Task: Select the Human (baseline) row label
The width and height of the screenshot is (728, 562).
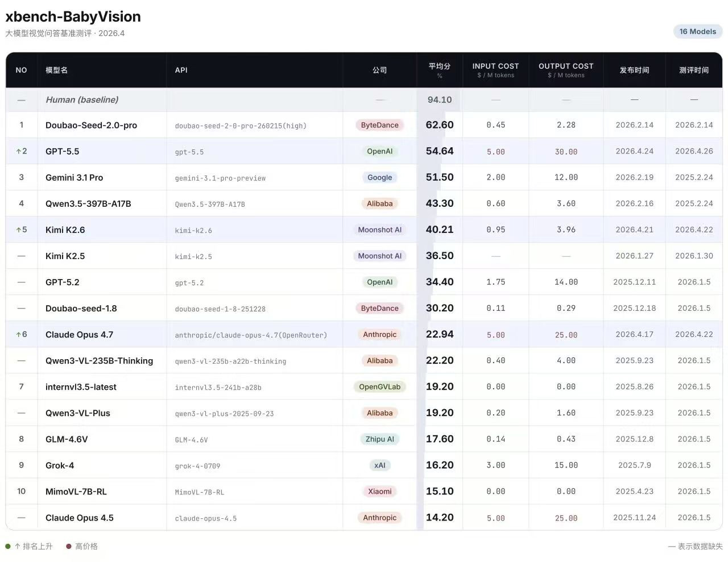Action: pyautogui.click(x=82, y=99)
